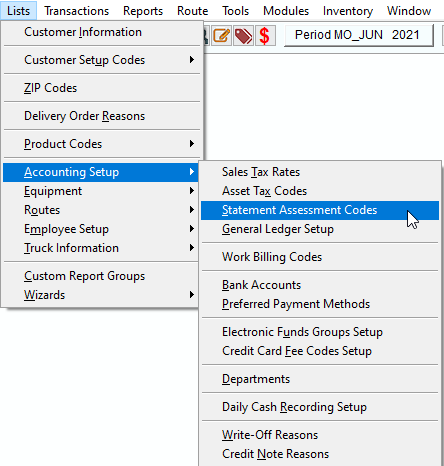Open the Transactions menu
Image resolution: width=444 pixels, height=466 pixels.
77,11
